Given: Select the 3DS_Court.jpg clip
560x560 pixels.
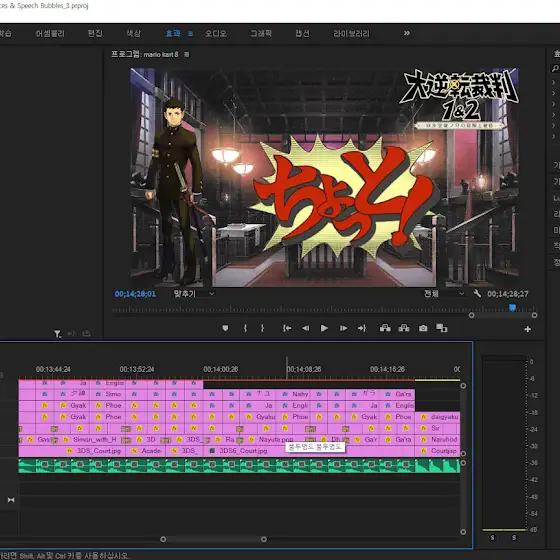Looking at the screenshot, I should tap(72, 451).
